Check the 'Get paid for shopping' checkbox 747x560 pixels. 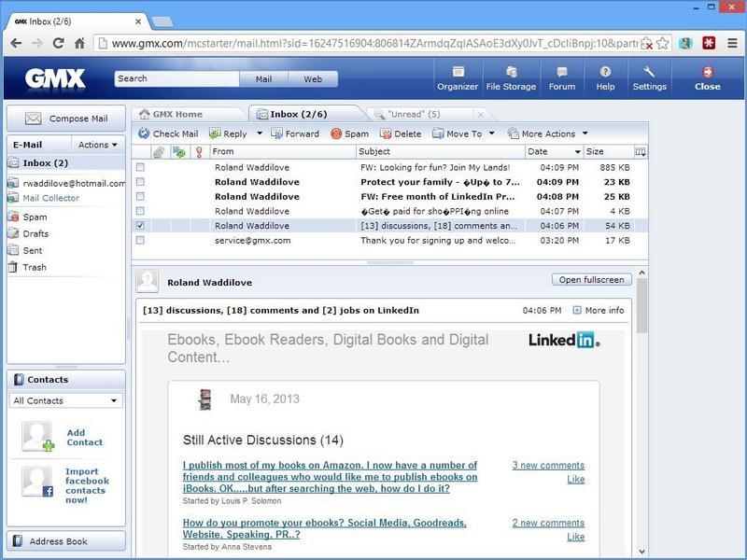pyautogui.click(x=140, y=211)
